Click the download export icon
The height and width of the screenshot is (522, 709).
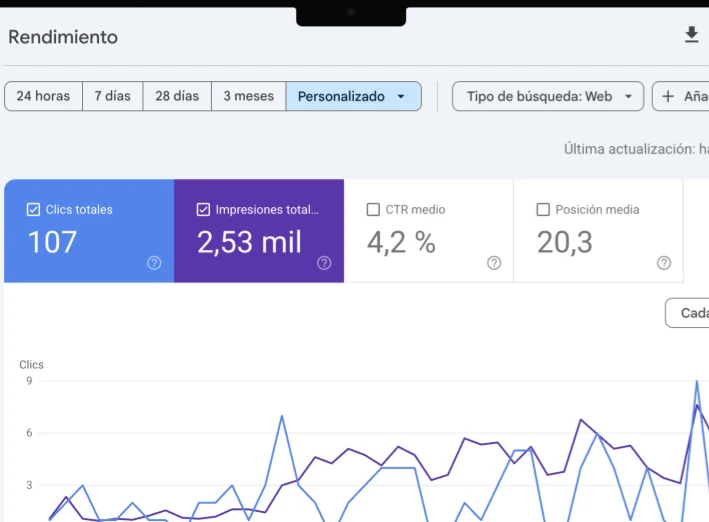[x=691, y=35]
